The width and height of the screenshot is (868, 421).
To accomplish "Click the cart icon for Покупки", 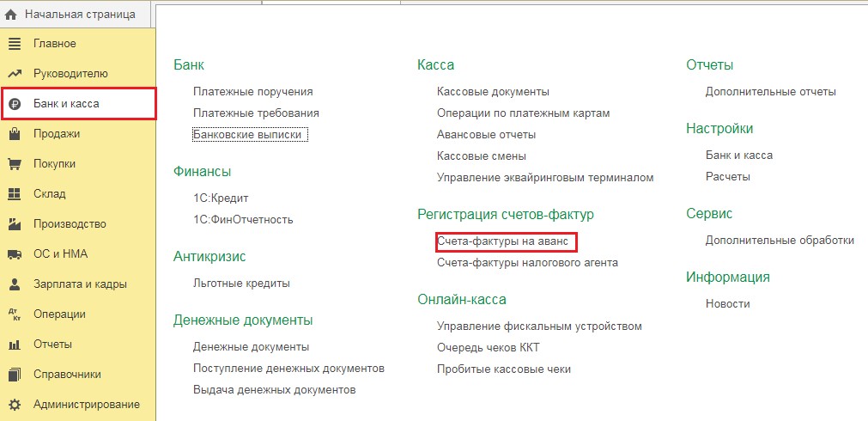I will pos(15,164).
